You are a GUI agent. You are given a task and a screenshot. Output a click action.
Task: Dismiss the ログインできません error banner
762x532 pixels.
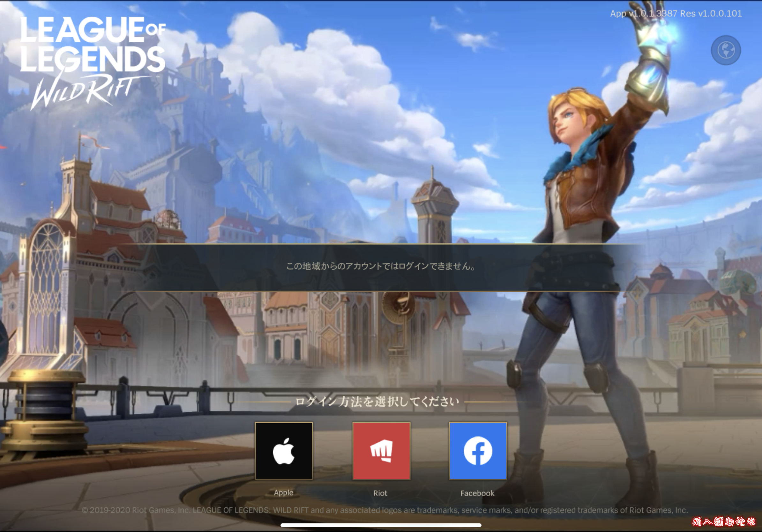point(381,266)
